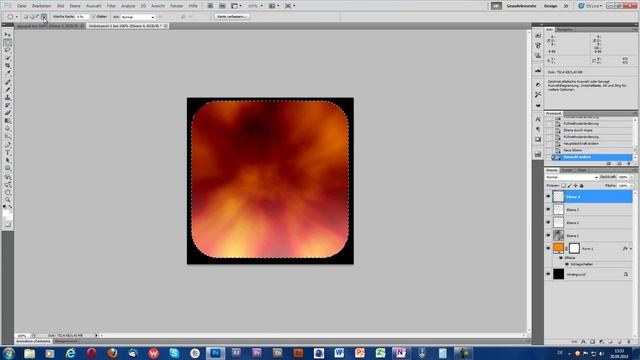This screenshot has height=360, width=640.
Task: Open the Bearbeiten menu
Action: pyautogui.click(x=41, y=6)
